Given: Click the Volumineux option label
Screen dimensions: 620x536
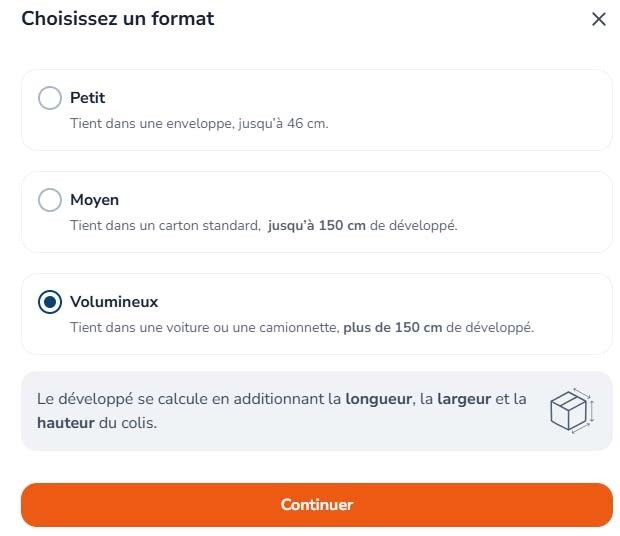Looking at the screenshot, I should pyautogui.click(x=114, y=302).
